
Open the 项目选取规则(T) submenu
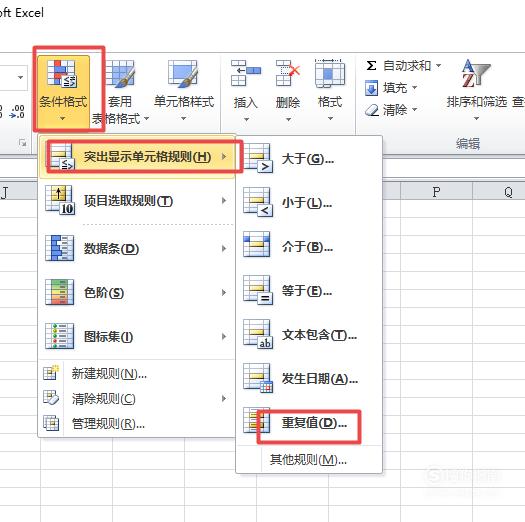click(x=137, y=201)
